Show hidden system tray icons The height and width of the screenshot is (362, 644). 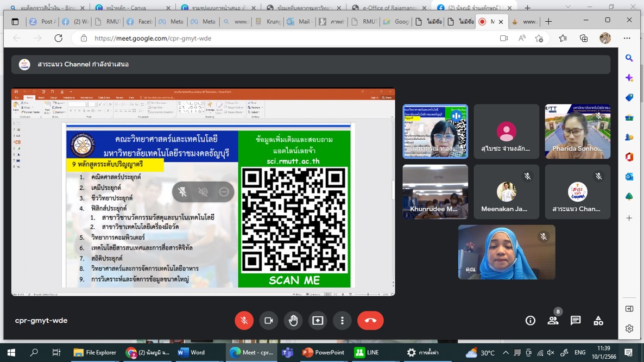point(506,353)
